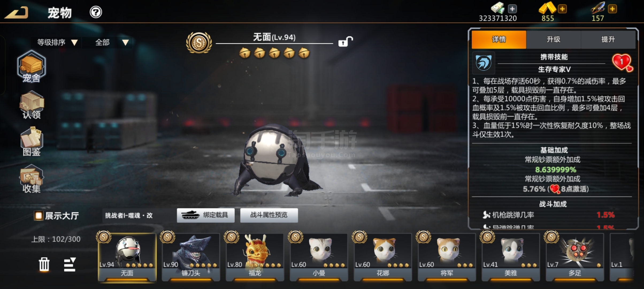The height and width of the screenshot is (289, 644).
Task: Expand the 等级排序 sort dropdown
Action: pyautogui.click(x=57, y=42)
